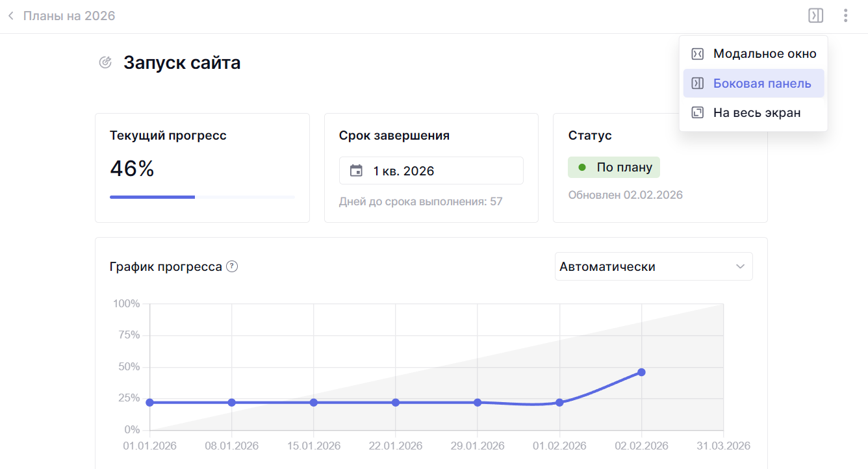Click the view mode icon in header
The height and width of the screenshot is (469, 868).
pos(815,16)
